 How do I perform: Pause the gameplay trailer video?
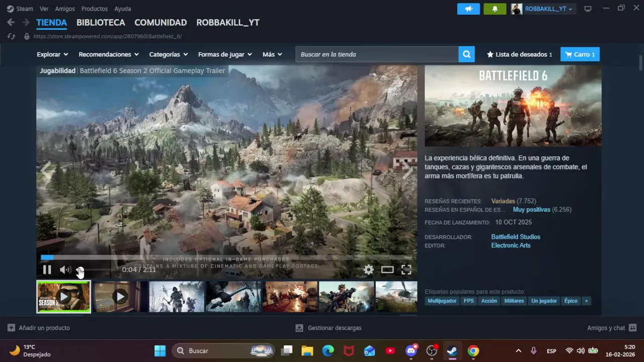tap(47, 269)
